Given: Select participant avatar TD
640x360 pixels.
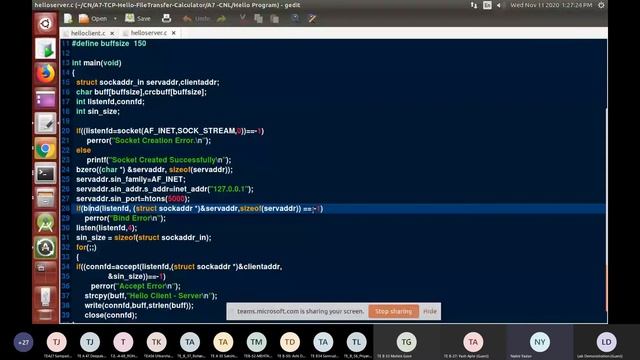Looking at the screenshot, I should click(x=290, y=342).
